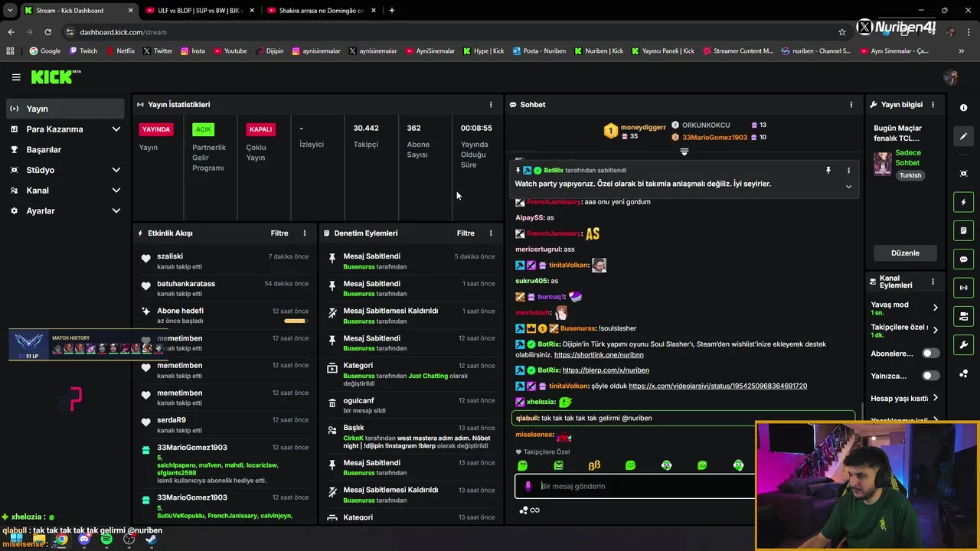Click the camera icon in right toolbar
Screen dimensions: 980x551
click(x=964, y=316)
